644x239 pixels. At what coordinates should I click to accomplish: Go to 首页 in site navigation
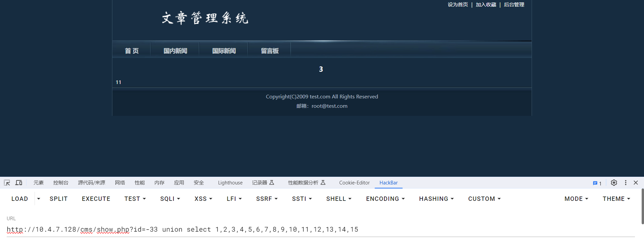pos(131,51)
